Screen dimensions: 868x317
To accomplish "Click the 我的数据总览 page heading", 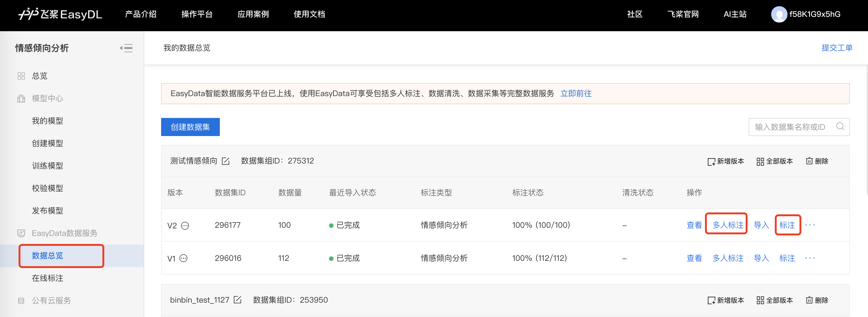I will tap(187, 48).
